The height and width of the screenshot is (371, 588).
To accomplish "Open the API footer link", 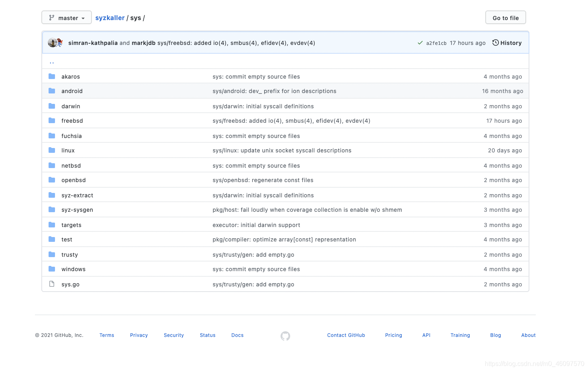I will [426, 335].
